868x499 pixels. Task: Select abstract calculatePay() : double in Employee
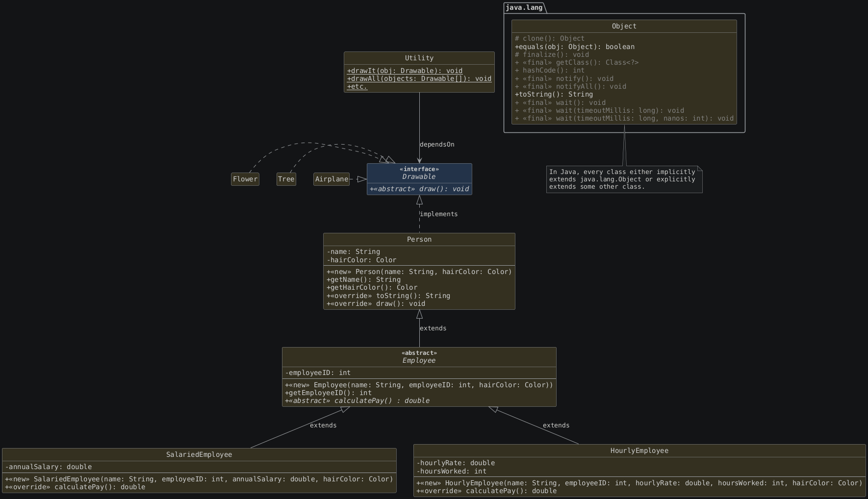coord(357,400)
